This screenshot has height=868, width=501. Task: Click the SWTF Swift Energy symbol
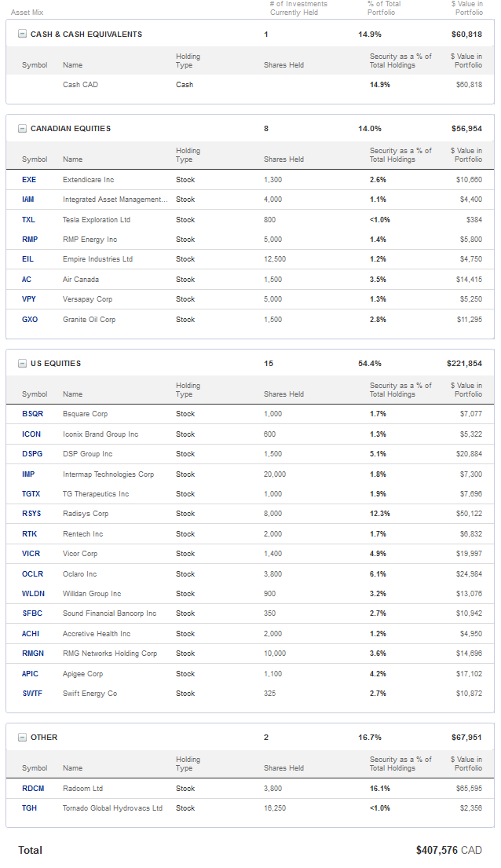tap(32, 694)
